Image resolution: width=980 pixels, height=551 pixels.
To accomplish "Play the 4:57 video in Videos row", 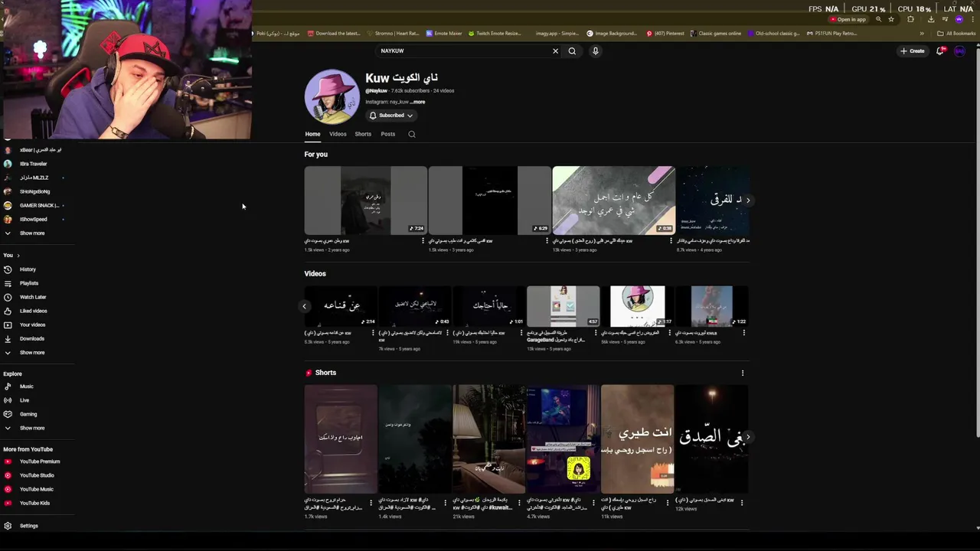I will [x=563, y=306].
